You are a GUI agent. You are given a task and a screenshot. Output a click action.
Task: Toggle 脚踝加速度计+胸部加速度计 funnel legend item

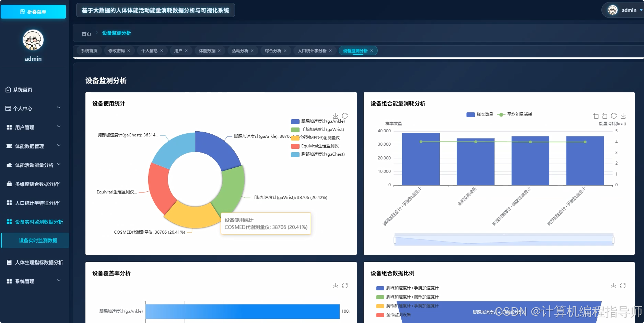pyautogui.click(x=408, y=297)
